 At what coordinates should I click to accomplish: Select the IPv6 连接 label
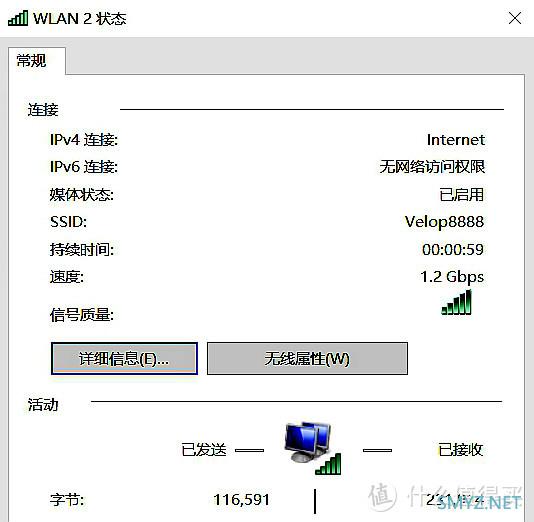[x=84, y=167]
